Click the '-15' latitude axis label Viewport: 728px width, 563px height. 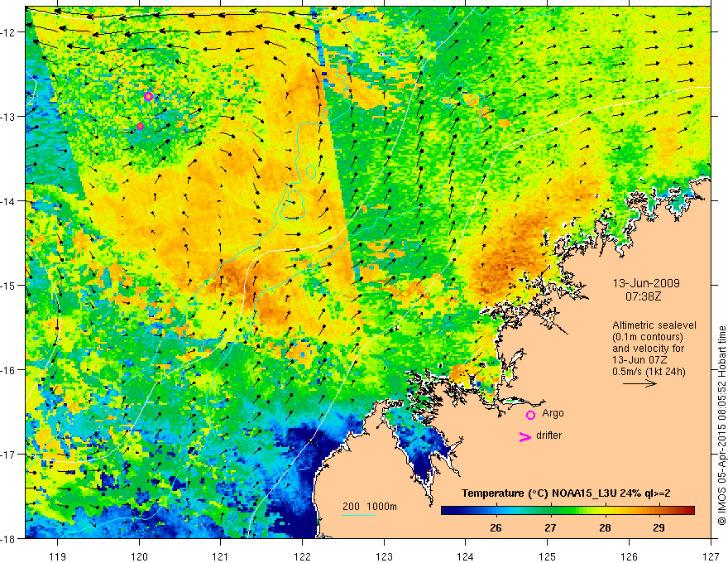9,285
